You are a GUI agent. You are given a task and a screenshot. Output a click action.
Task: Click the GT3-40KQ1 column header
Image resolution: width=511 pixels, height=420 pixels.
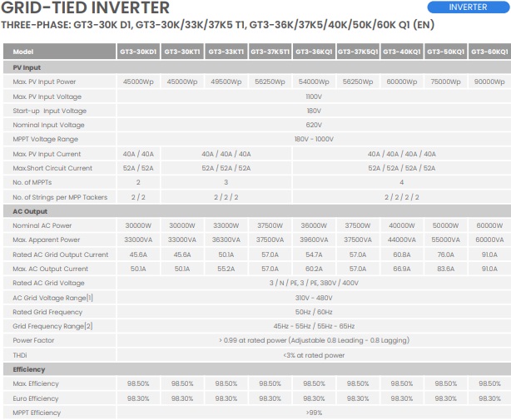click(402, 52)
